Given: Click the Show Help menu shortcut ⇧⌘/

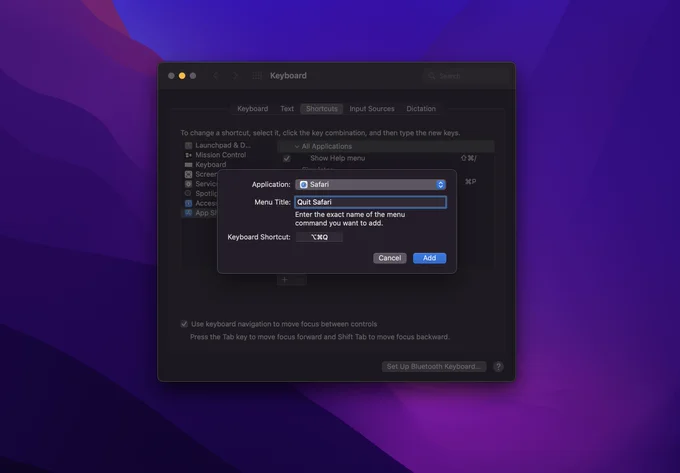Looking at the screenshot, I should click(x=468, y=159).
